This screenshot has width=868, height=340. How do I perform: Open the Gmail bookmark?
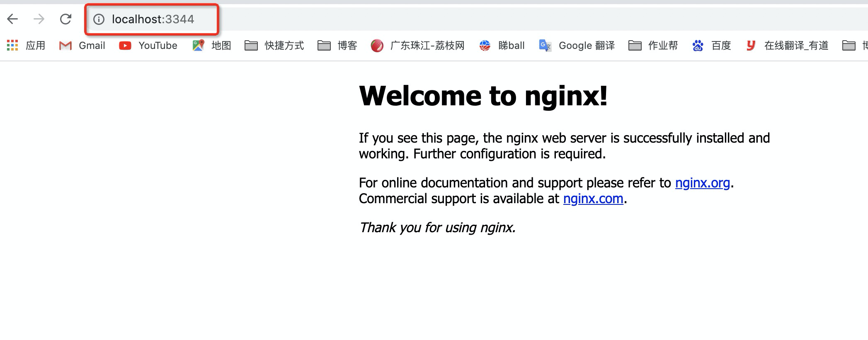pyautogui.click(x=82, y=46)
